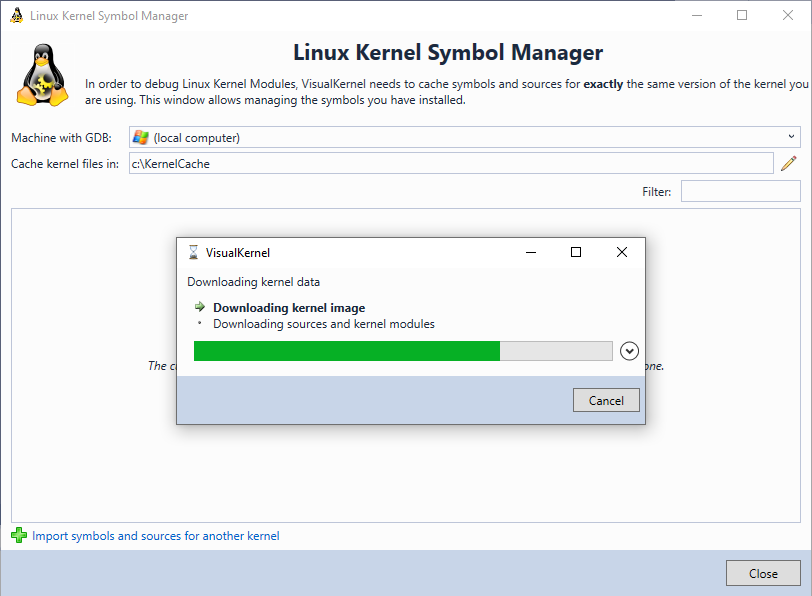Close the Symbol Manager with the Close button
Screen dimensions: 812x596
coord(763,573)
